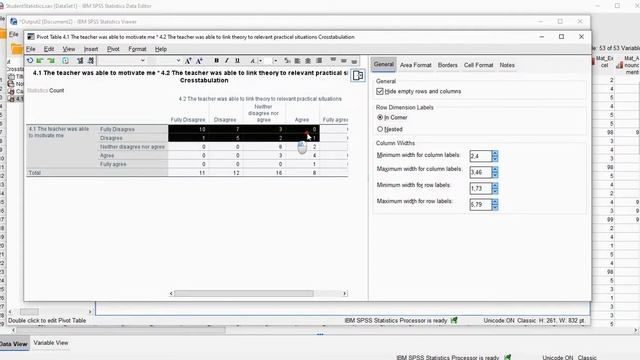Open the font color dropdown arrow
Viewport: 640px width, 360px height.
260,60
